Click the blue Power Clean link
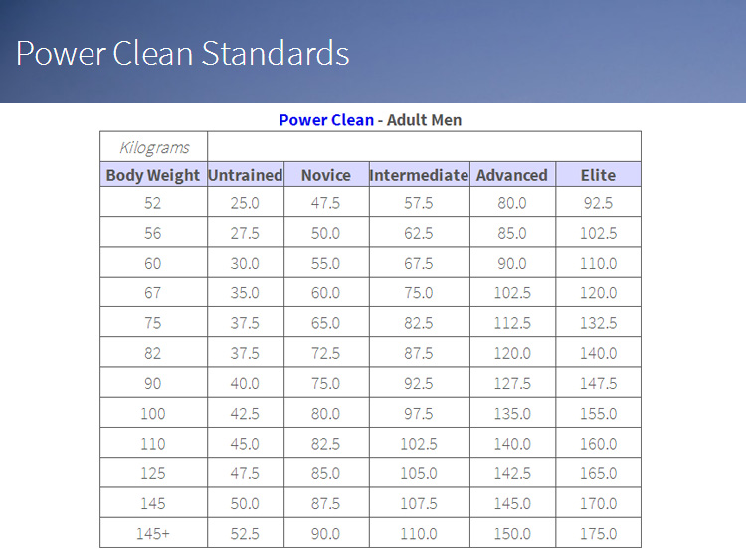The width and height of the screenshot is (746, 560). 326,120
